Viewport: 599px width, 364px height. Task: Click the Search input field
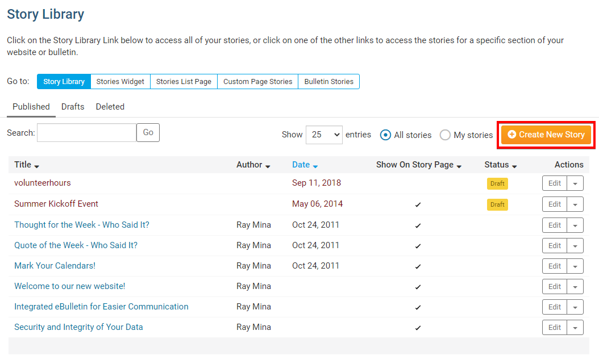tap(86, 133)
